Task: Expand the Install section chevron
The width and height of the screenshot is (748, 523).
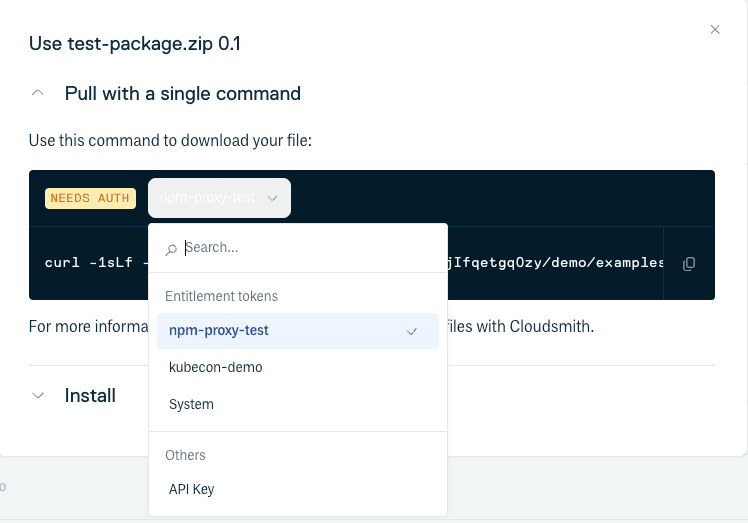Action: pyautogui.click(x=38, y=395)
